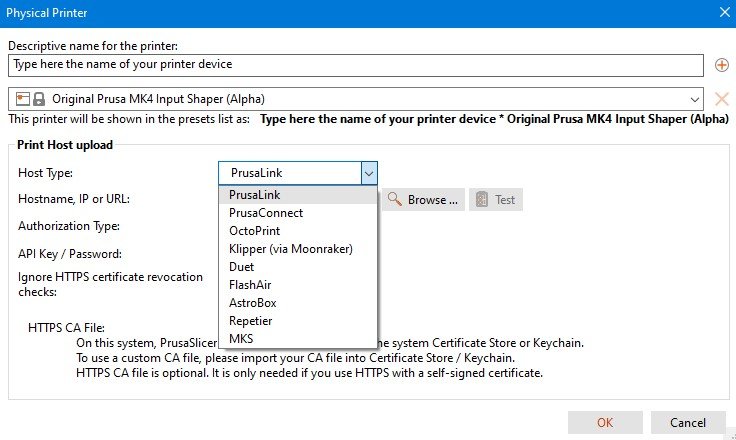This screenshot has width=736, height=440.
Task: Click the lock icon beside Original Prusa MK4
Action: (39, 99)
